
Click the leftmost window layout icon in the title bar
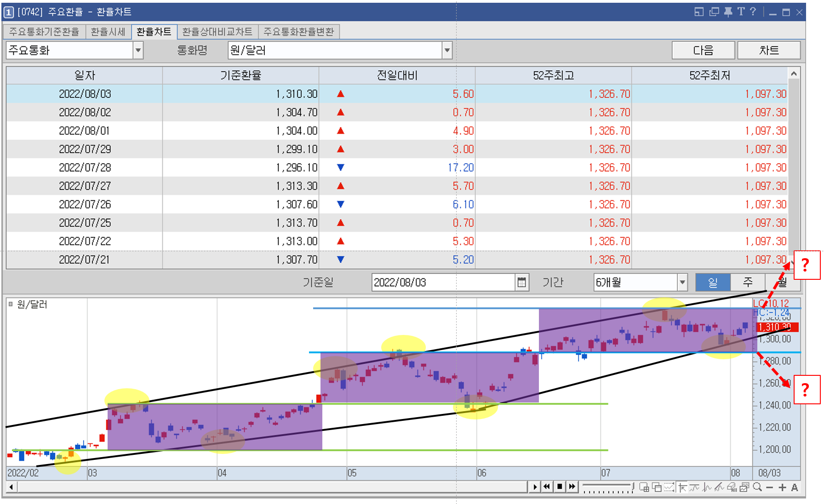pos(699,12)
